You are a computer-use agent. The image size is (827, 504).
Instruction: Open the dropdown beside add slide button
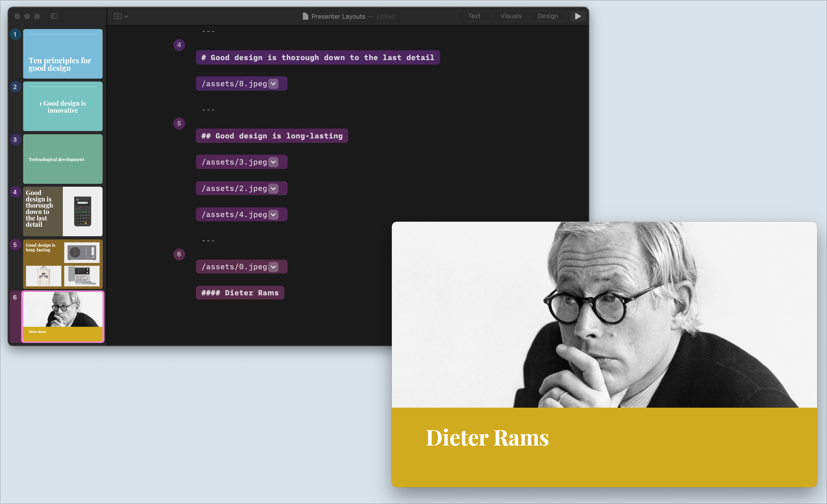coord(126,17)
